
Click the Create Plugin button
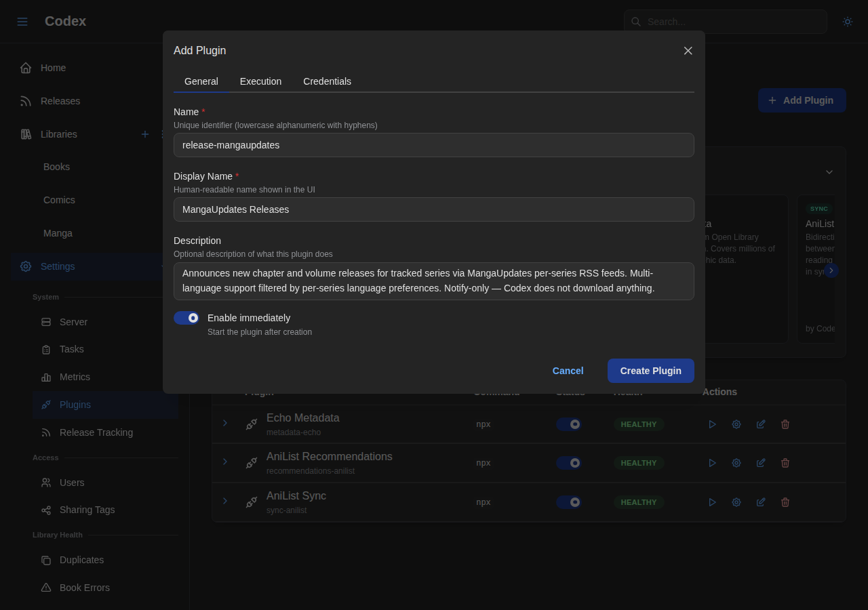(651, 371)
